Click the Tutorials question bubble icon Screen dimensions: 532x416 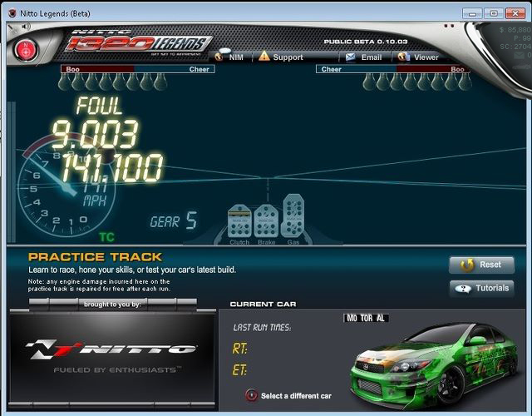[x=463, y=289]
